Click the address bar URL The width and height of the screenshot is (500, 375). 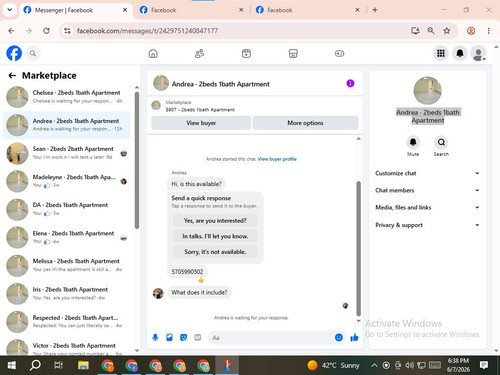(147, 31)
